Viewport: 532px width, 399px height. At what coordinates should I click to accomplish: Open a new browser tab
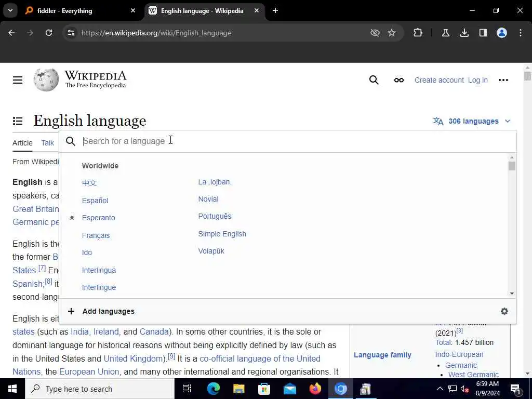point(275,10)
